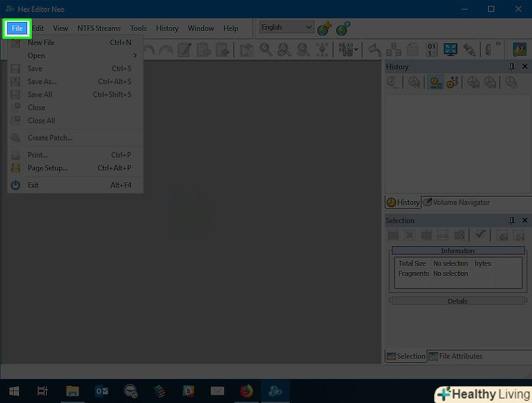Choose New File from File menu

(75, 42)
